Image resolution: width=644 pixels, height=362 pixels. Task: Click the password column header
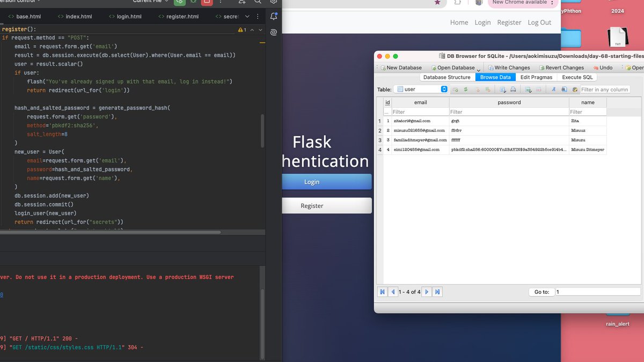pos(509,102)
